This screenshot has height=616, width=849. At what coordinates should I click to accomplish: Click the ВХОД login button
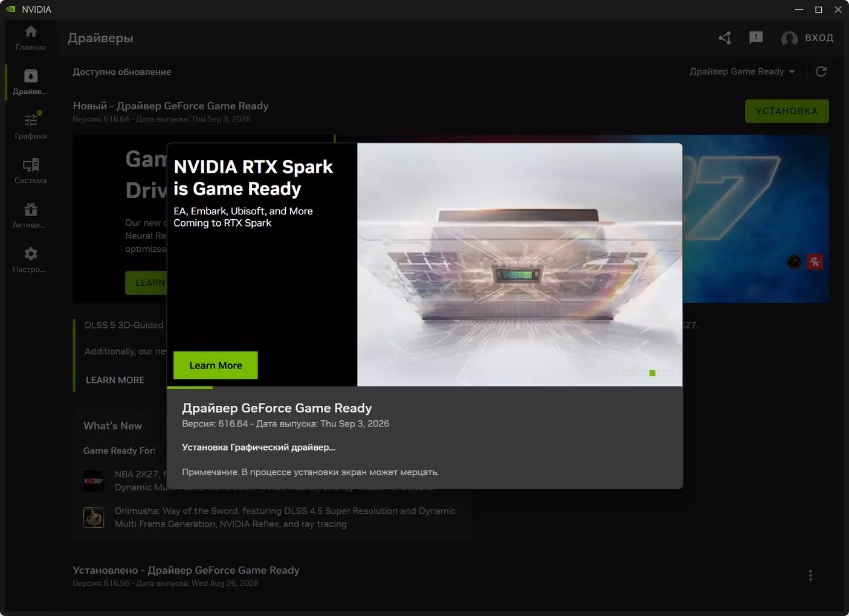coord(807,38)
